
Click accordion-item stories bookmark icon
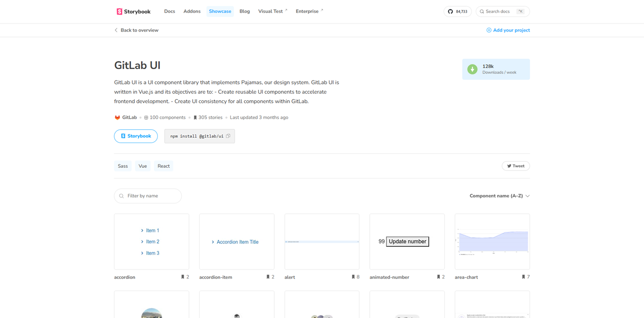click(x=268, y=277)
